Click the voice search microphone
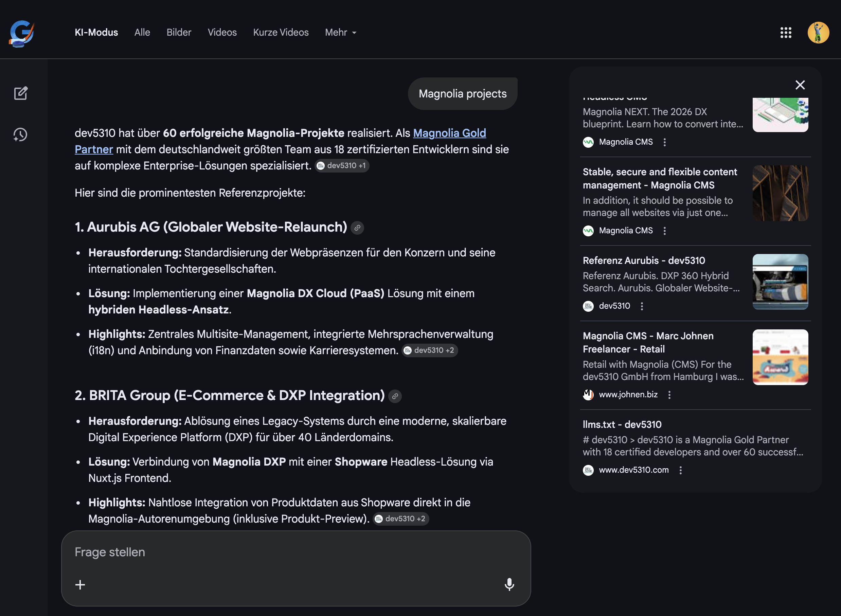This screenshot has height=616, width=841. [509, 584]
